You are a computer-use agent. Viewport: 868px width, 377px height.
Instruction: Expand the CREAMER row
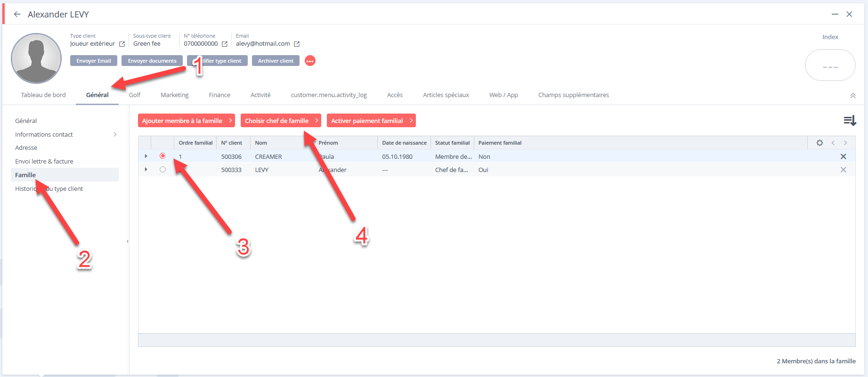click(146, 156)
